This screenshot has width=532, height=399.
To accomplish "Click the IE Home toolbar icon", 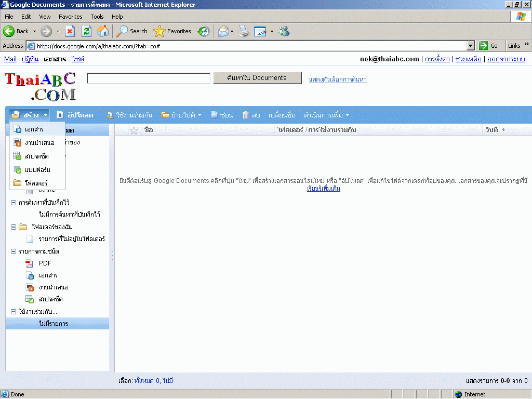I will [x=103, y=31].
